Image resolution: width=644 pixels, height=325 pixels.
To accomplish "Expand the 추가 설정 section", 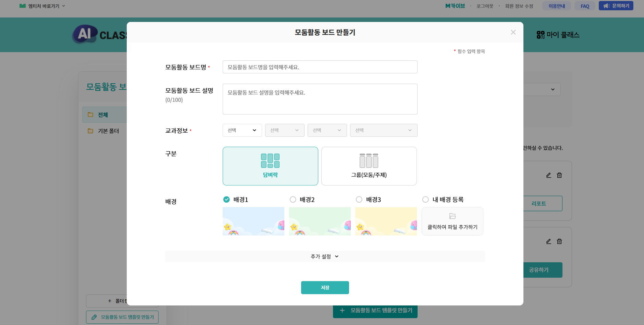I will tap(325, 256).
